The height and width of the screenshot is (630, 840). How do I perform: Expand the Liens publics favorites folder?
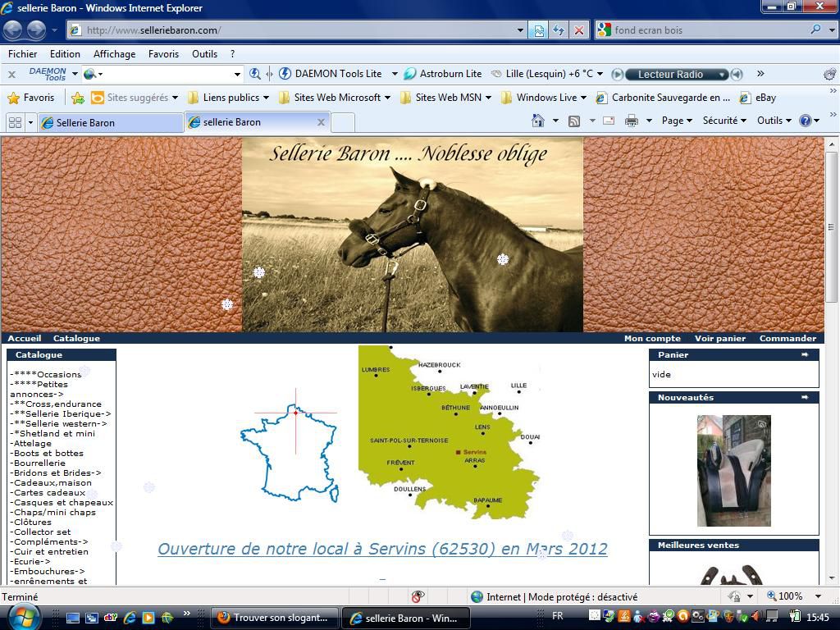point(229,98)
